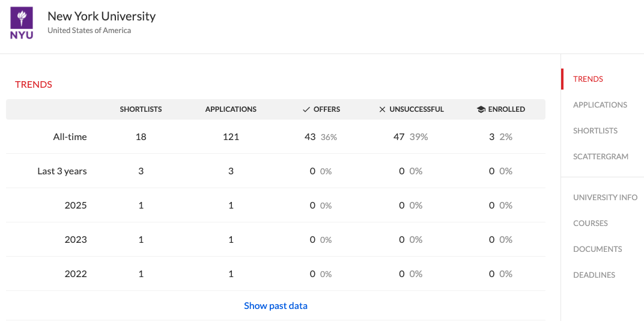Select Trends in the side navigation

point(588,79)
